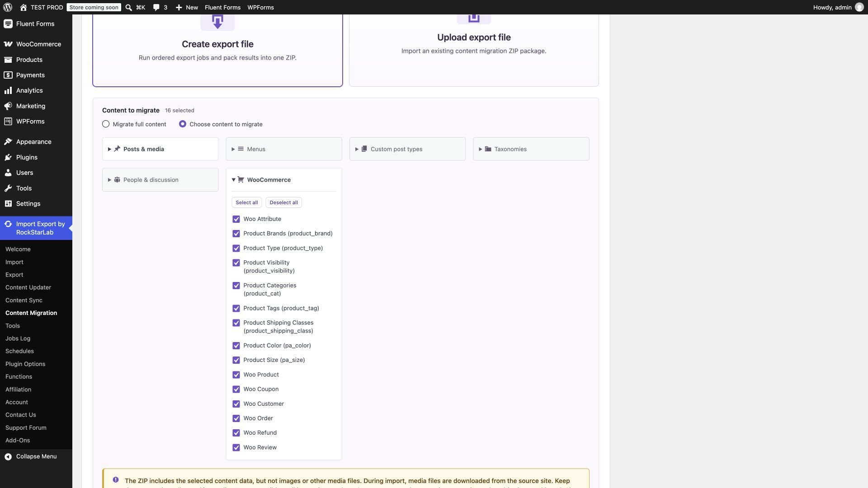The height and width of the screenshot is (488, 868).
Task: Click the Settings sliders icon
Action: tap(8, 203)
